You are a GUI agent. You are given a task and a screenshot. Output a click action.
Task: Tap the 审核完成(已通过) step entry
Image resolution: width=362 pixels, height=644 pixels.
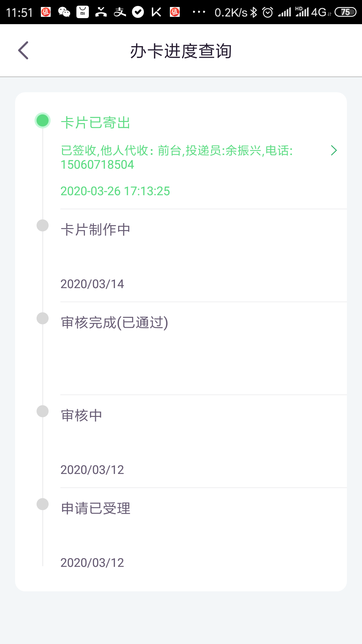coord(203,348)
